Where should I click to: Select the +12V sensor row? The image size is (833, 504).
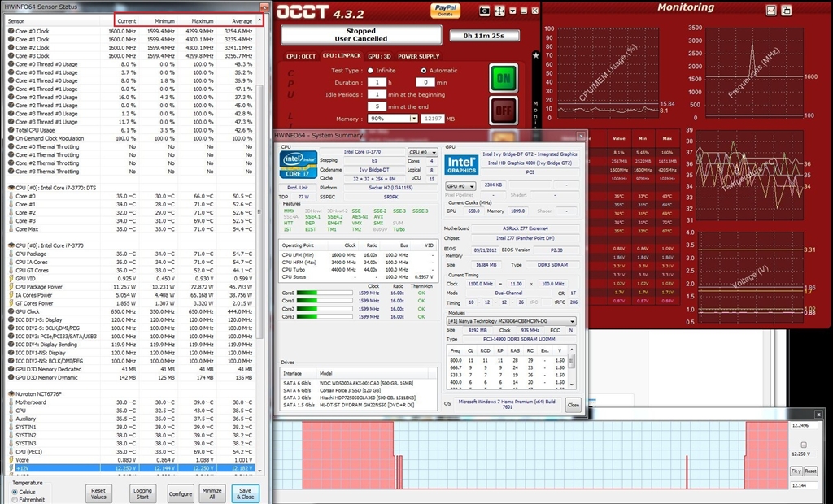[133, 468]
